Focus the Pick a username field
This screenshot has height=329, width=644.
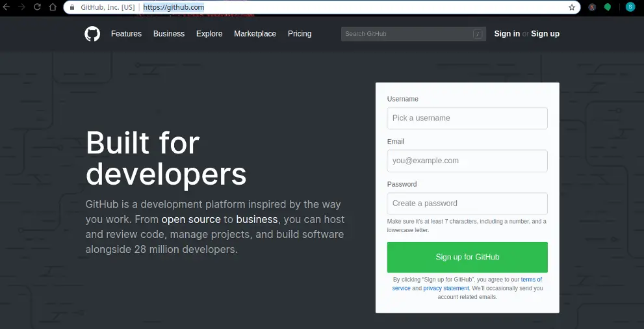tap(467, 118)
